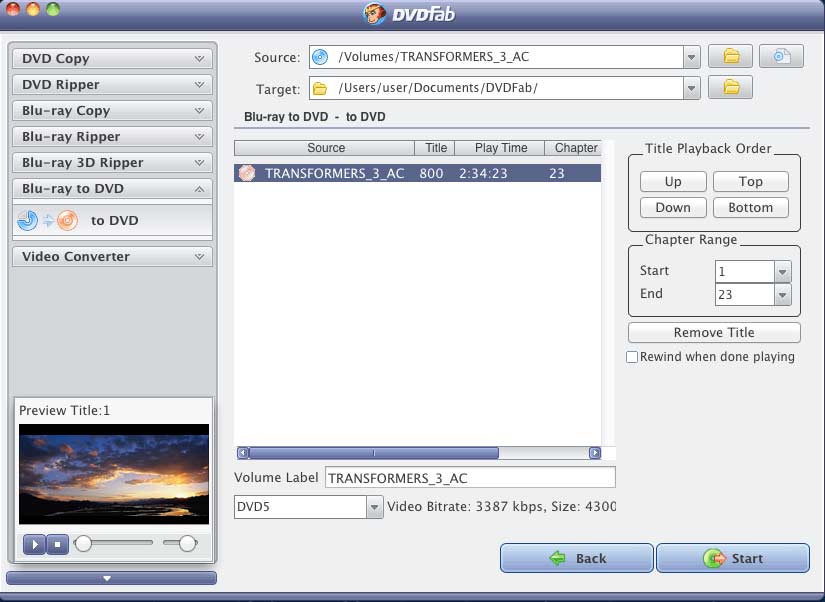The image size is (825, 602).
Task: Click the DVDFab monkey logo in title bar
Action: tap(375, 13)
